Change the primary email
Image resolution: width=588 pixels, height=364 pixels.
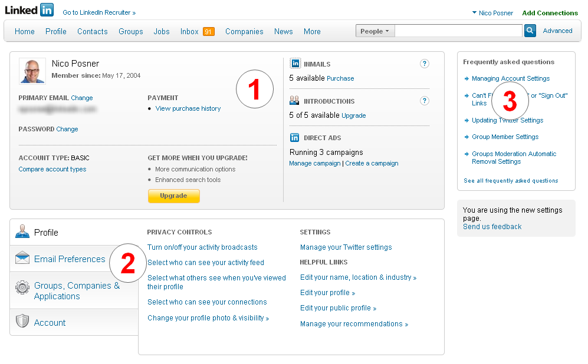click(82, 98)
